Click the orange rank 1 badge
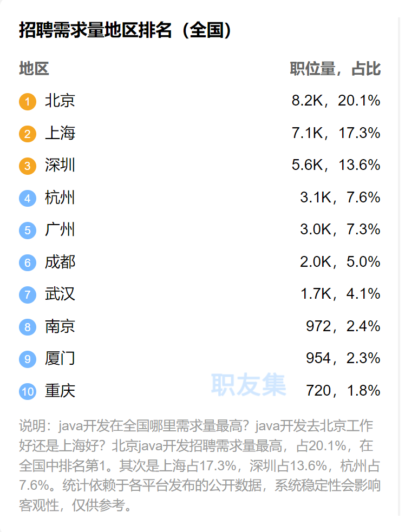Viewport: 405px width, 532px height. 28,101
